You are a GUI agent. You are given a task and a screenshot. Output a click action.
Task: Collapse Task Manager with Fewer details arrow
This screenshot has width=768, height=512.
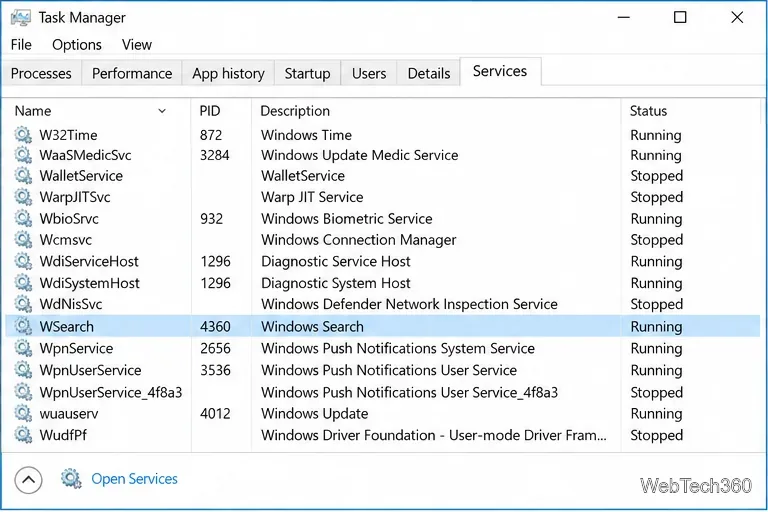28,480
